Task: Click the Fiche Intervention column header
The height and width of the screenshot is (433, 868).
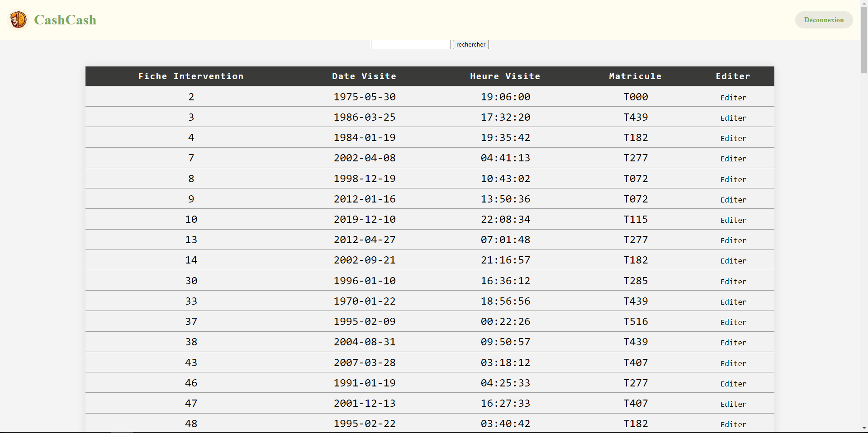Action: 190,76
